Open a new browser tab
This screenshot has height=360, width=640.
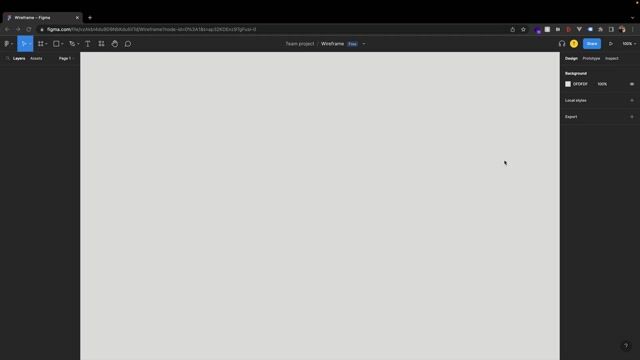click(90, 18)
